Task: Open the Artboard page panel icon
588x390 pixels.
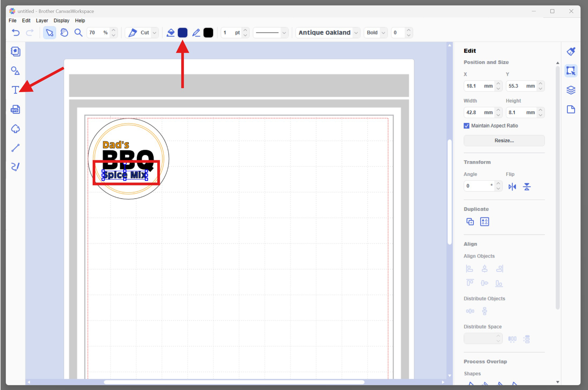Action: [x=571, y=109]
